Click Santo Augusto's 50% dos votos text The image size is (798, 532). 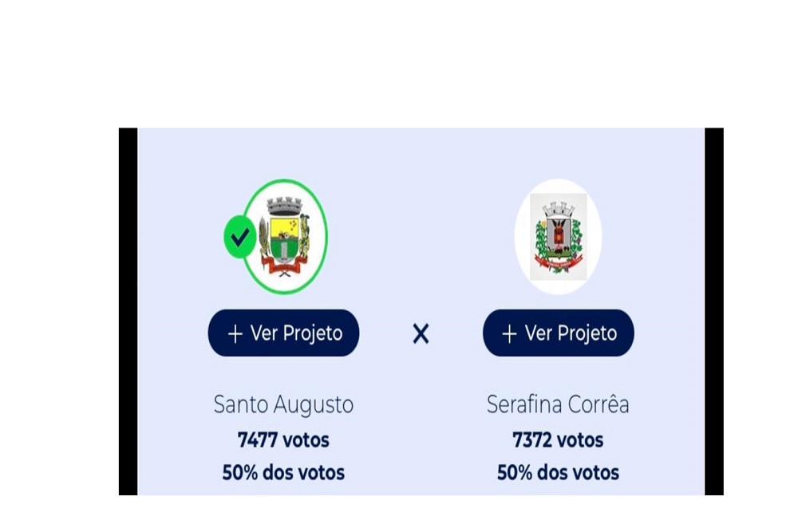tap(283, 472)
